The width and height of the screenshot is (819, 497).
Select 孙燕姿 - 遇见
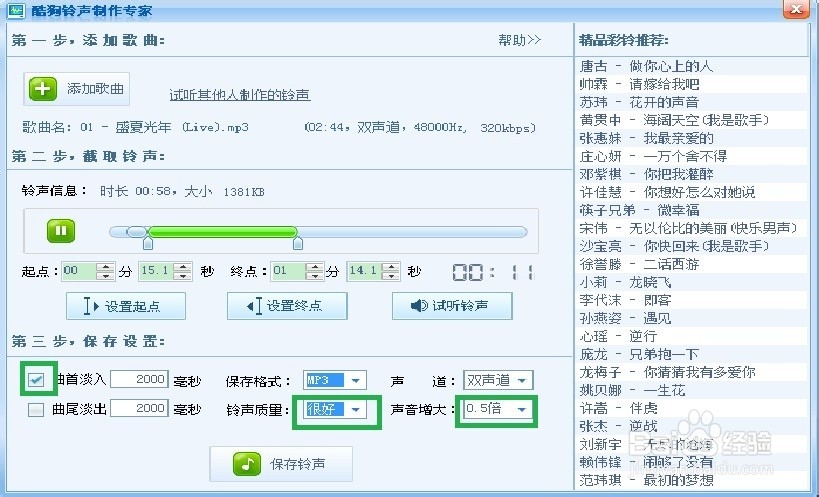[x=691, y=318]
